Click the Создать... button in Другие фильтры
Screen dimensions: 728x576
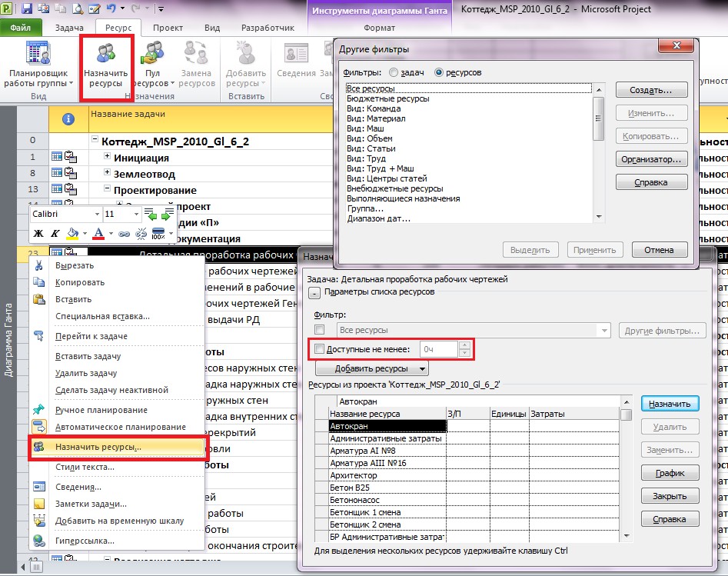(651, 90)
